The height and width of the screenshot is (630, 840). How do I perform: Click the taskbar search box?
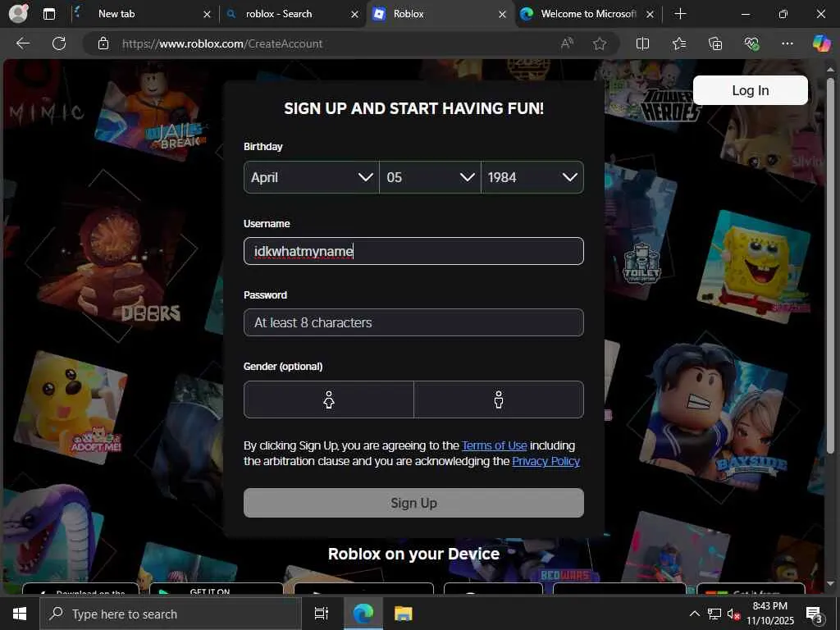(171, 614)
